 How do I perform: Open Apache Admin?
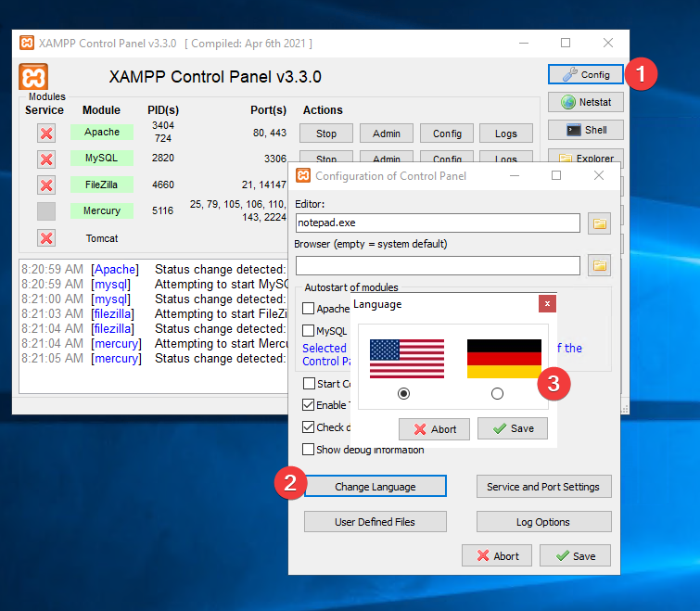tap(387, 134)
